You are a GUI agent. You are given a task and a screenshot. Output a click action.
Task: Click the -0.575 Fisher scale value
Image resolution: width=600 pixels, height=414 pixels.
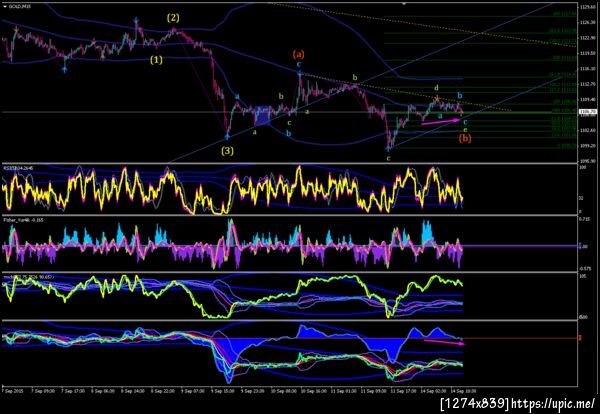(x=586, y=268)
